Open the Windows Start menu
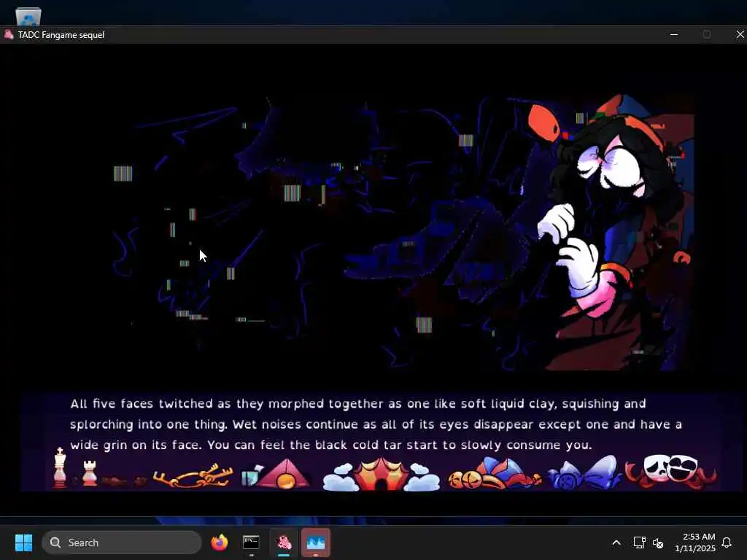The height and width of the screenshot is (560, 747). point(23,542)
